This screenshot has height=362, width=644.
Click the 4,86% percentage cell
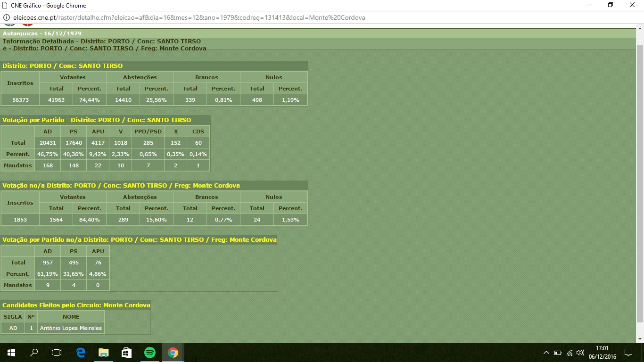click(98, 274)
